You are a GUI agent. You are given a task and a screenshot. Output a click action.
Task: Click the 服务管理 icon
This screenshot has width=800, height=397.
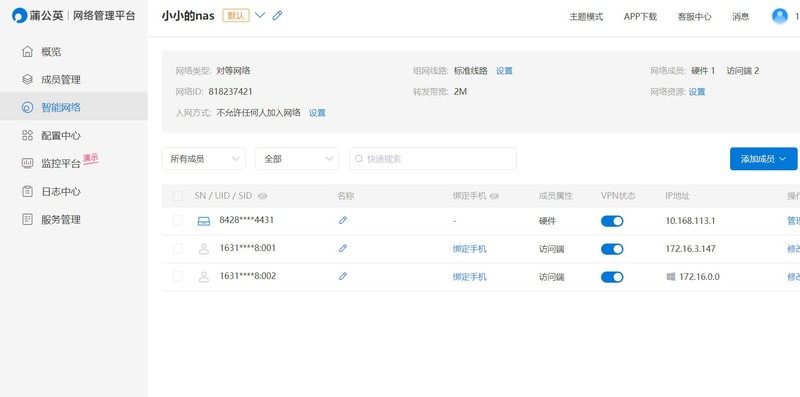click(x=28, y=219)
